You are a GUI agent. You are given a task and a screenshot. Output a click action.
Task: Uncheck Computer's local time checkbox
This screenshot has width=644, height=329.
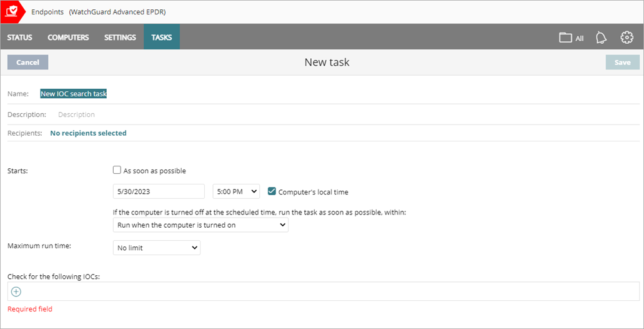pos(272,191)
